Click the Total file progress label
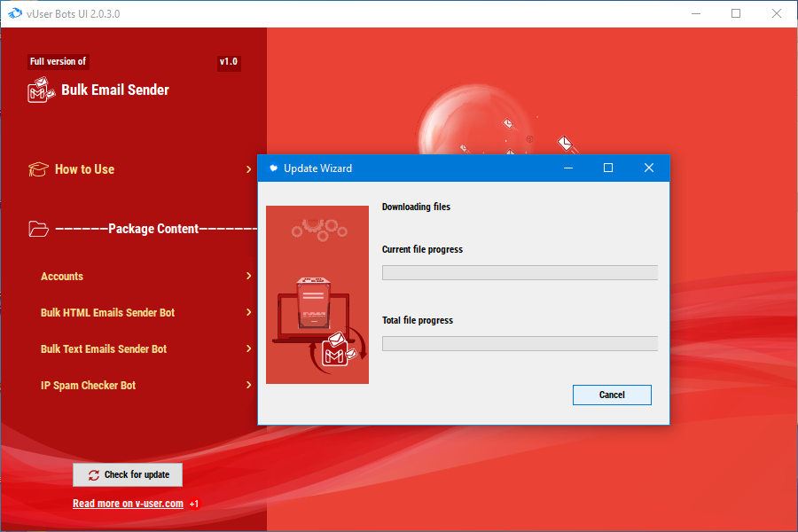798x532 pixels. (418, 320)
